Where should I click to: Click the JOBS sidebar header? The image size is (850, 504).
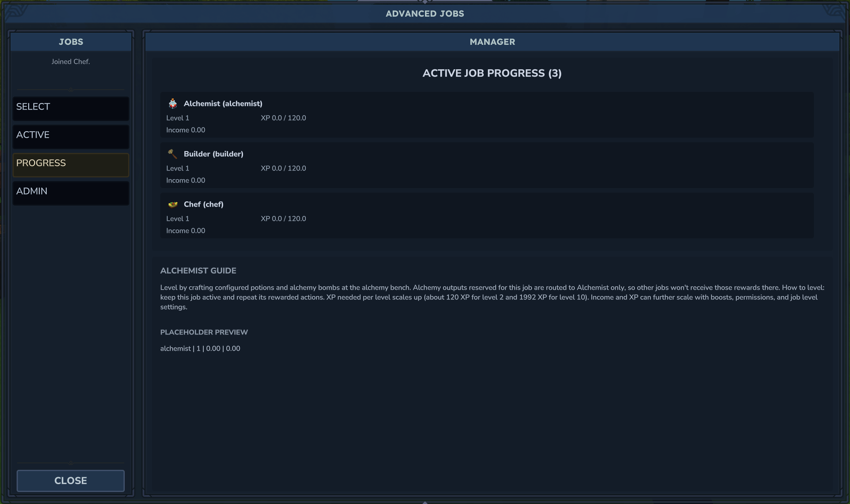[x=71, y=42]
